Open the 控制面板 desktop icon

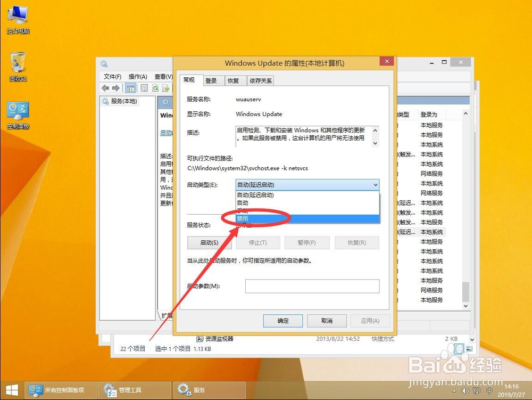click(x=18, y=116)
